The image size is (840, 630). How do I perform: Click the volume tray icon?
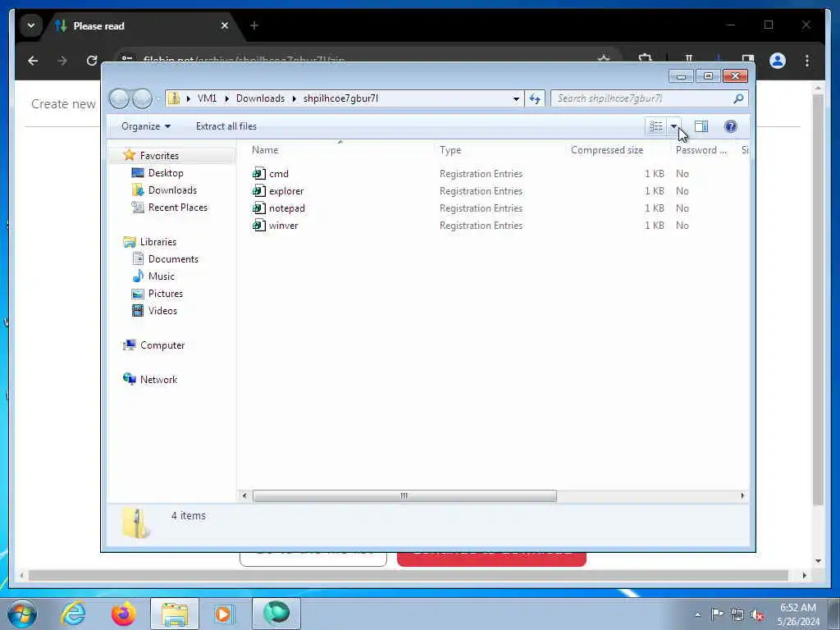click(x=758, y=614)
